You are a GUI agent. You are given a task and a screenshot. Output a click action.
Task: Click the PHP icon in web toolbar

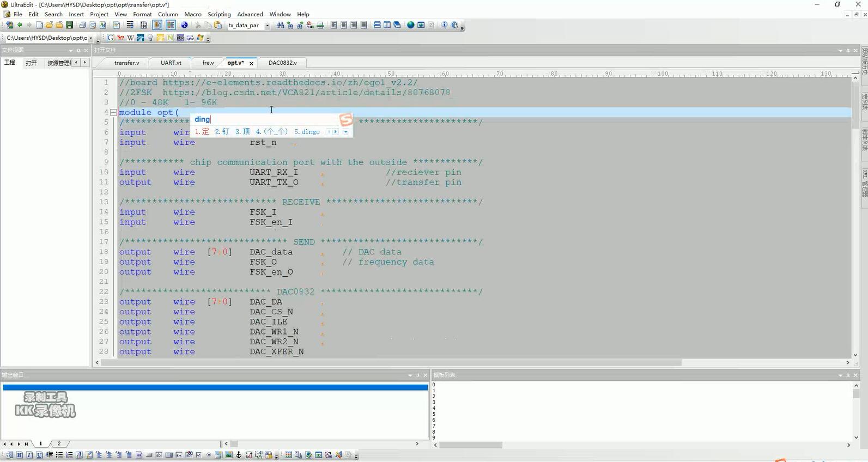coord(180,38)
